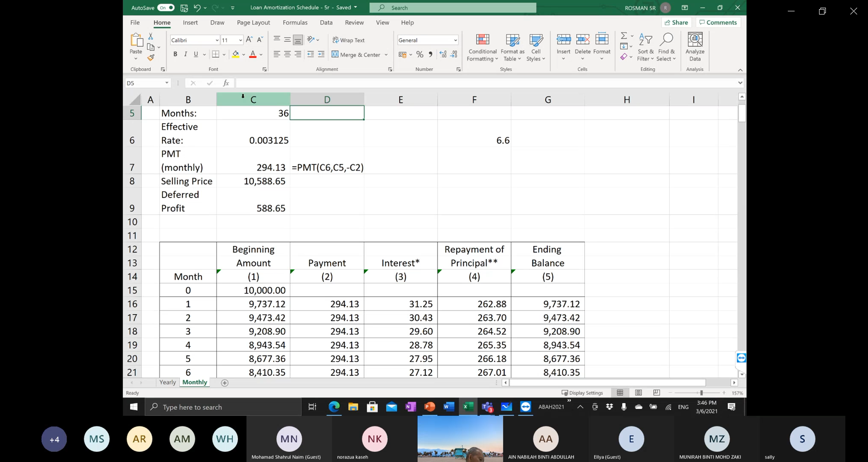Viewport: 868px width, 462px height.
Task: Open Conditional Formatting menu
Action: click(x=482, y=48)
